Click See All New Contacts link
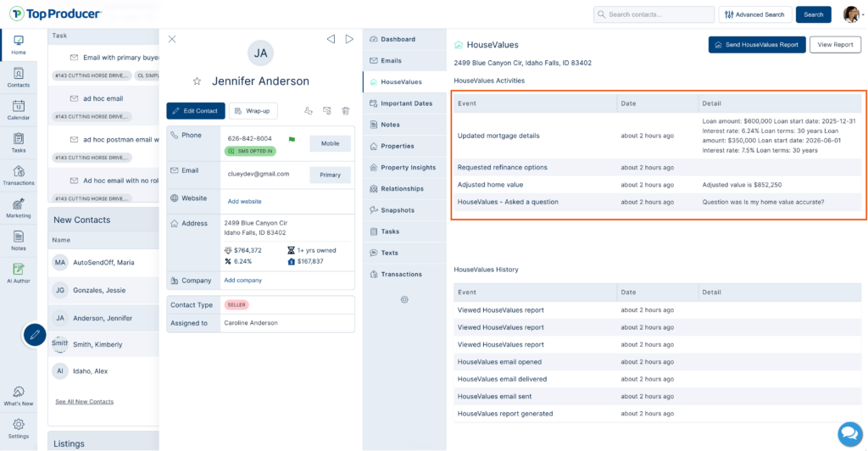The height and width of the screenshot is (451, 868). click(x=84, y=402)
